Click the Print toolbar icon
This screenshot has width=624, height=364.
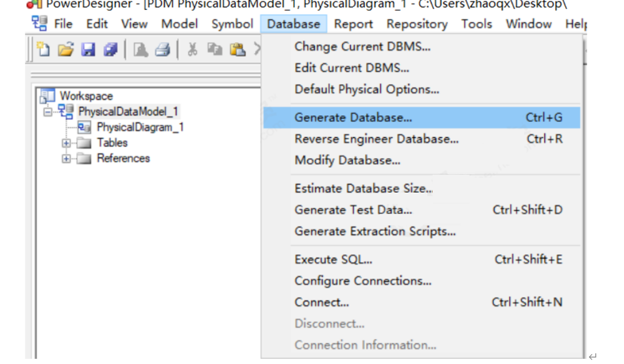tap(162, 49)
